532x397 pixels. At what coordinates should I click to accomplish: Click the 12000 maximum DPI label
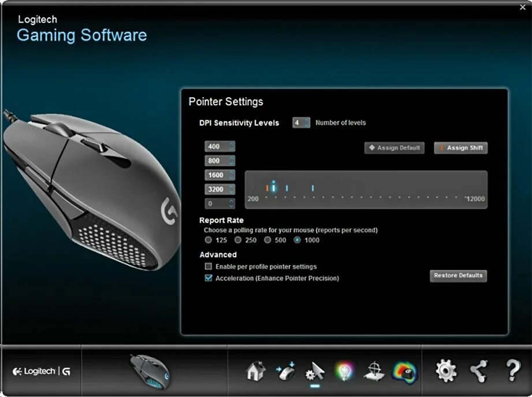[475, 199]
